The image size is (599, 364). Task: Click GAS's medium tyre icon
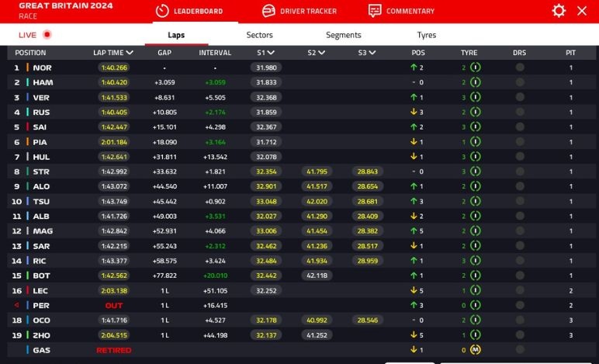point(475,350)
